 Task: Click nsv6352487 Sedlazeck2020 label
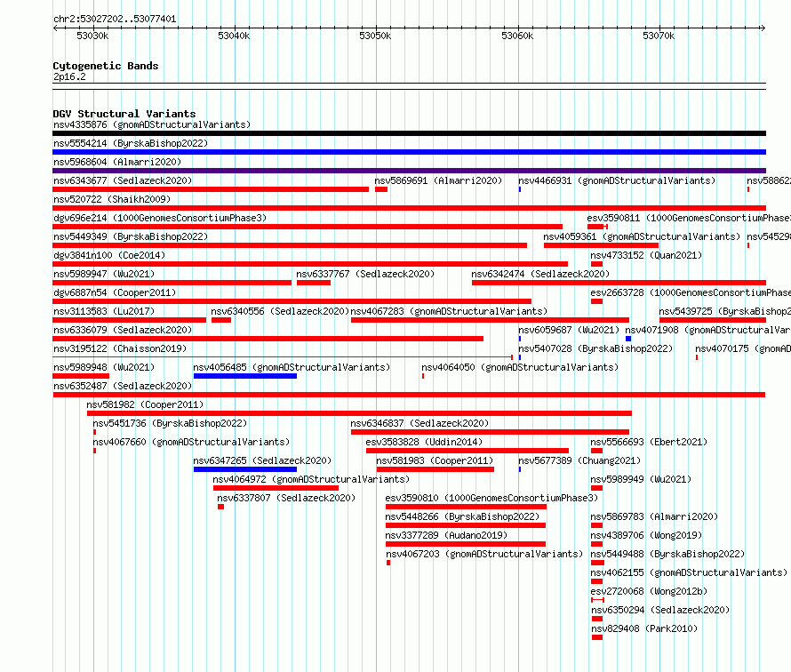pyautogui.click(x=123, y=386)
